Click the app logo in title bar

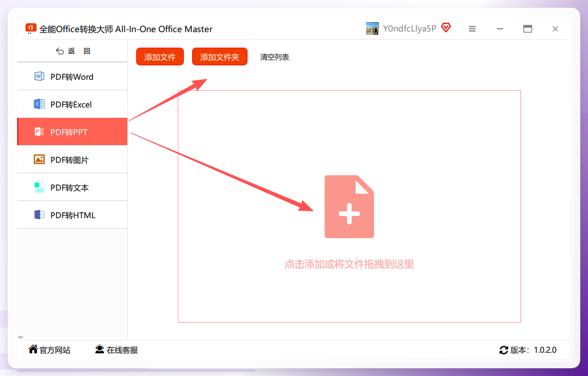tap(31, 28)
